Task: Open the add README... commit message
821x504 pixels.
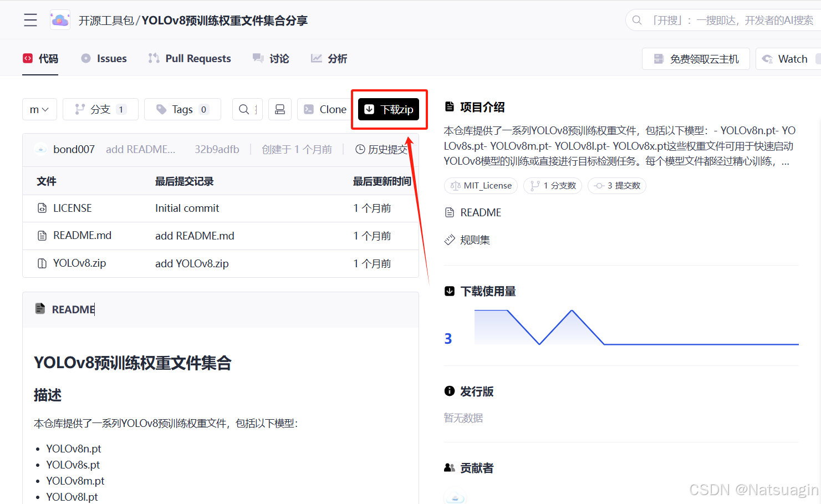Action: point(140,149)
